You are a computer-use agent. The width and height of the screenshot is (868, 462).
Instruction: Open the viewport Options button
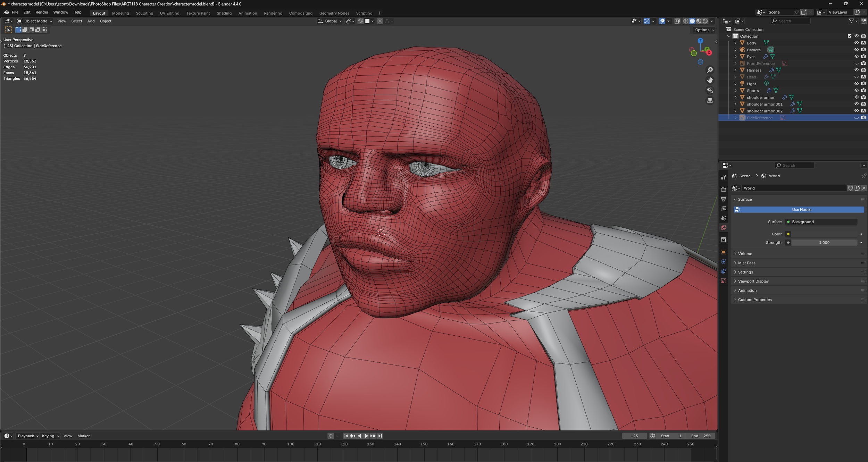coord(704,30)
